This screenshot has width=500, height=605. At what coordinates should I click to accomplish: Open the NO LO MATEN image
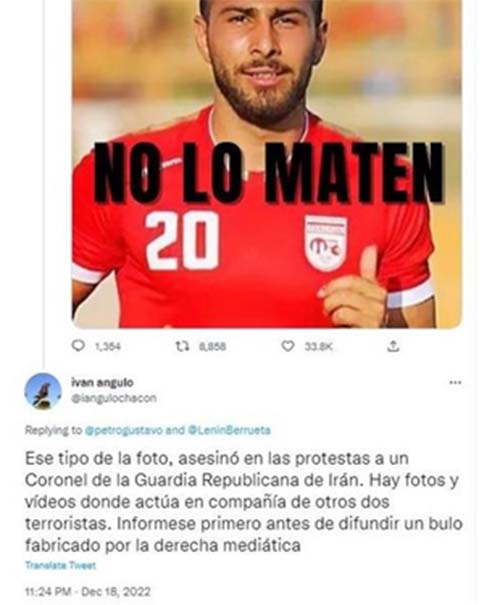pos(267,164)
